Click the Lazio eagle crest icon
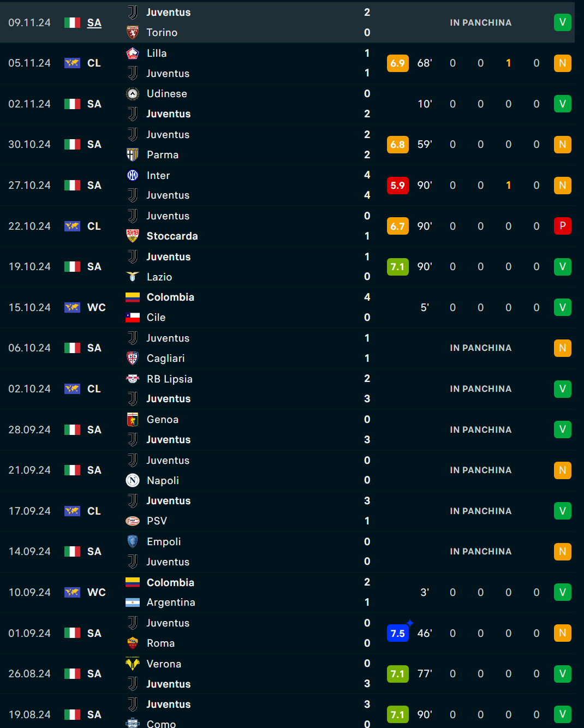The image size is (584, 728). [x=133, y=277]
